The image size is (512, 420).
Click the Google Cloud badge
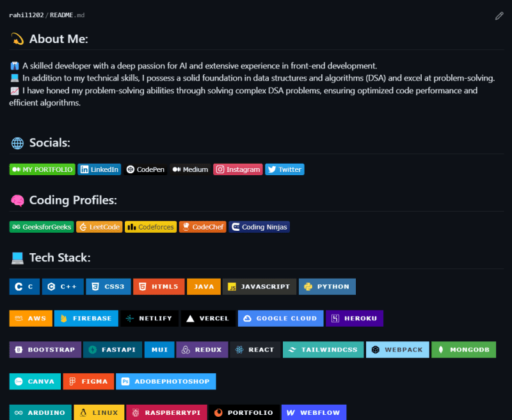(x=281, y=318)
